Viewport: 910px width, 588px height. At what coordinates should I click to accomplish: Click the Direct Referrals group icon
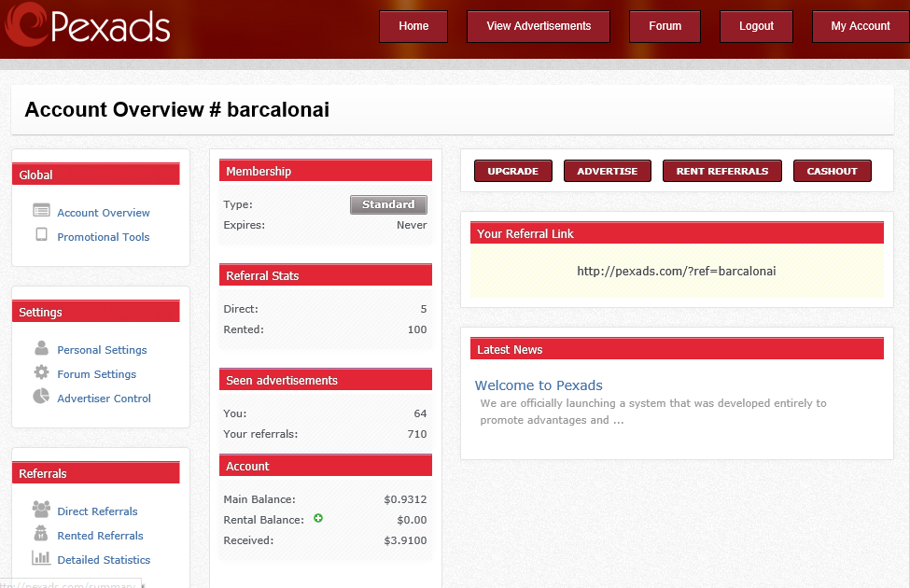coord(41,509)
